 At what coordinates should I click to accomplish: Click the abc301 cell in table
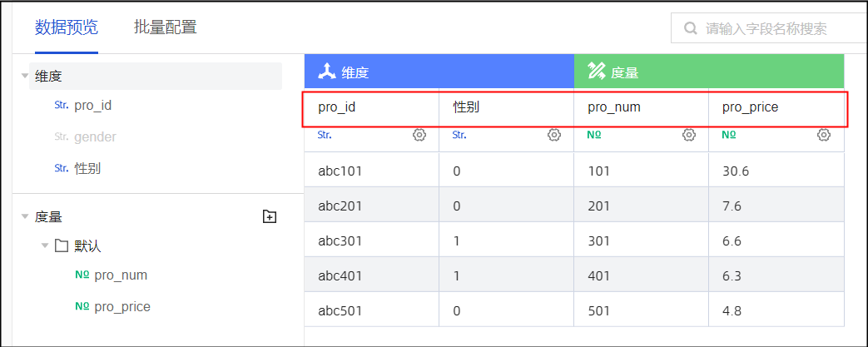click(340, 240)
